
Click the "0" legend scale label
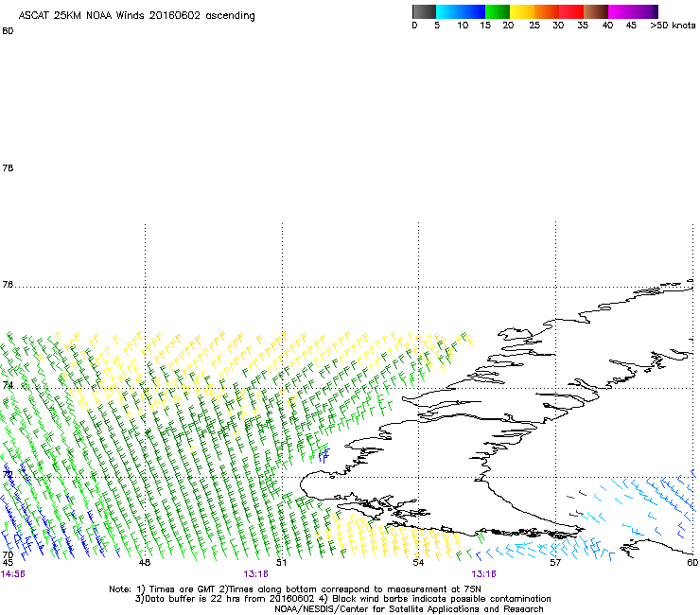point(414,26)
